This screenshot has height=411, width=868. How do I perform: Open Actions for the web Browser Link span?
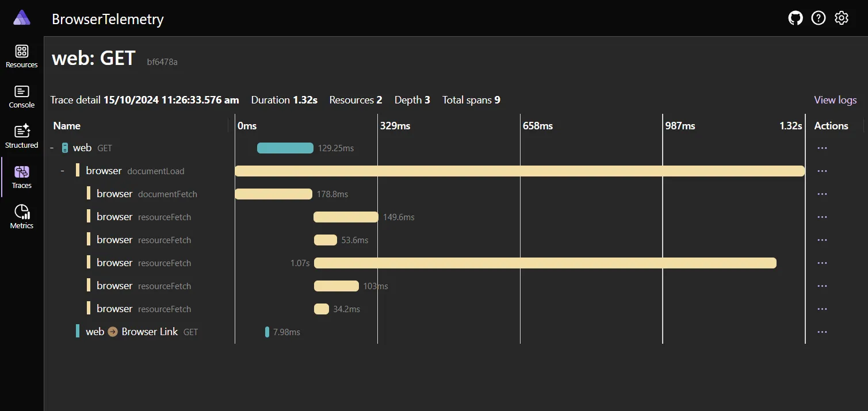click(x=822, y=332)
